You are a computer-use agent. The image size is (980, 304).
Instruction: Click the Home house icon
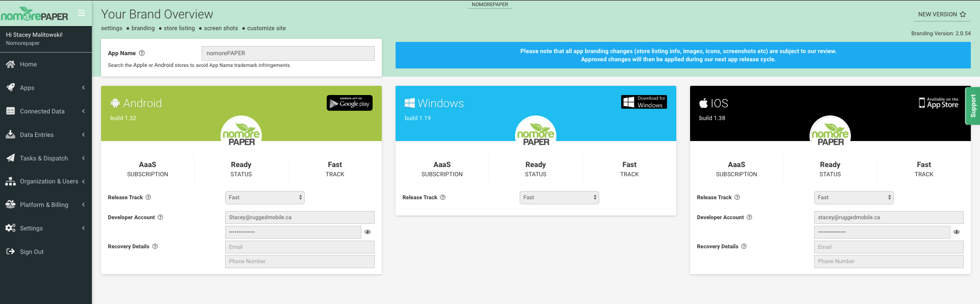pos(10,64)
